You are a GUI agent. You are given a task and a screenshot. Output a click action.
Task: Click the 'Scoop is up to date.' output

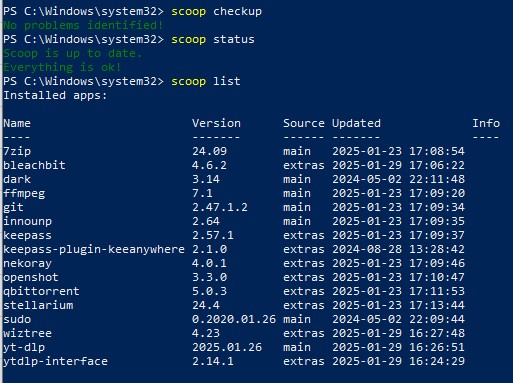pos(73,53)
